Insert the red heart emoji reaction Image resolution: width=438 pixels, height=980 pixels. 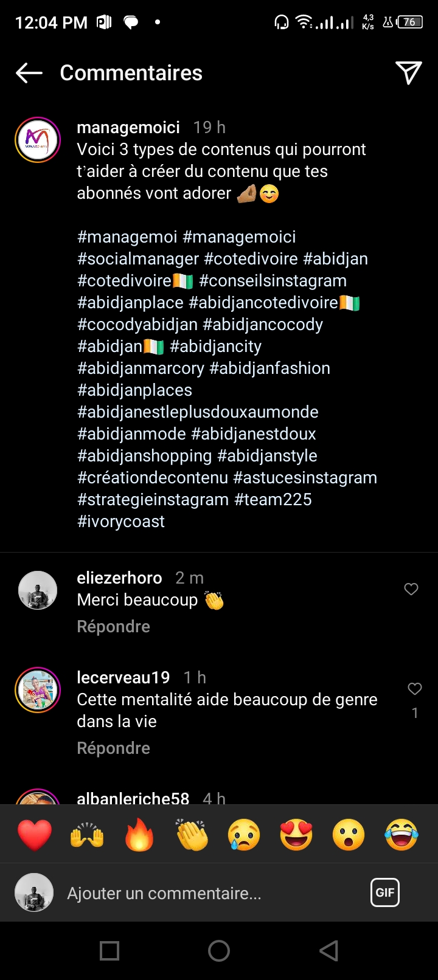(35, 834)
